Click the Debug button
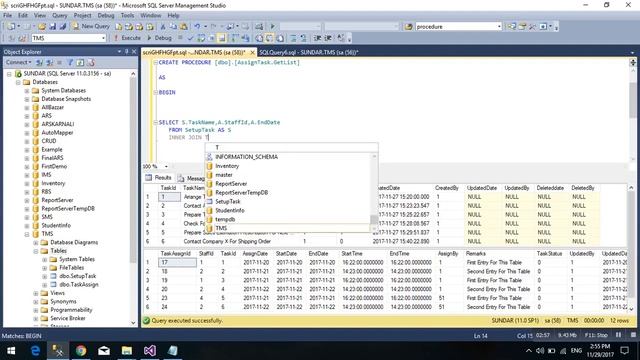 [x=159, y=38]
